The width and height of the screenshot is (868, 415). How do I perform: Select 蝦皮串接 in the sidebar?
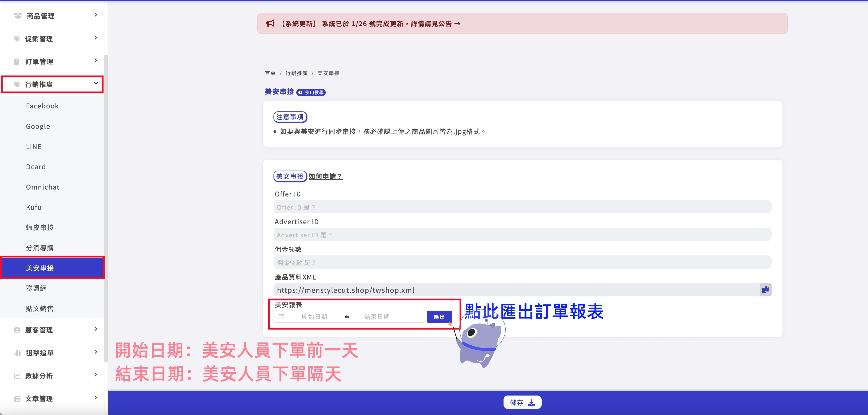(52, 228)
